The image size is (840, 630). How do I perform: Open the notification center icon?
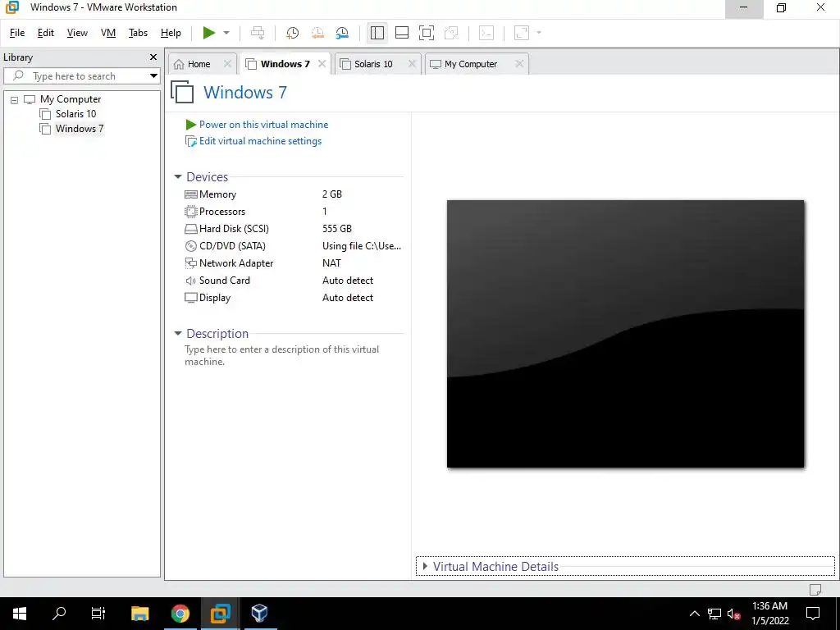coord(813,614)
